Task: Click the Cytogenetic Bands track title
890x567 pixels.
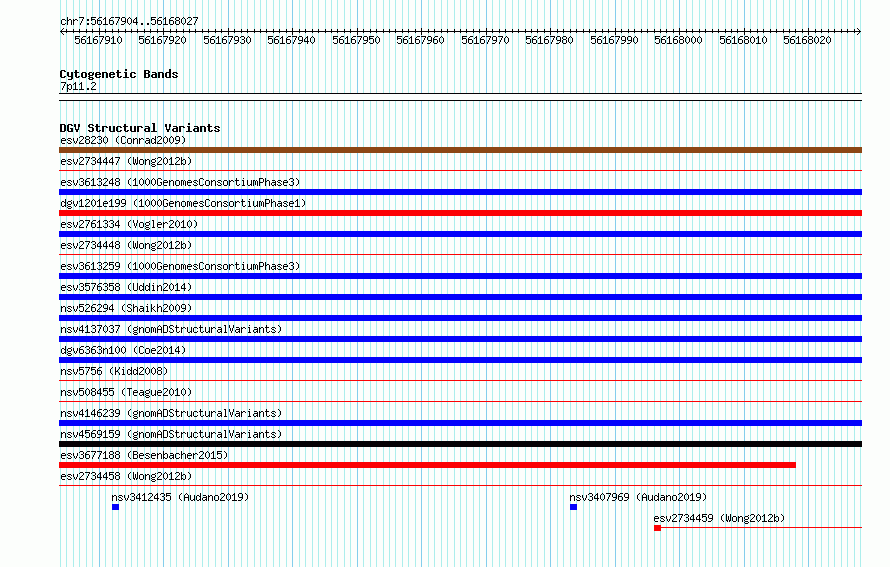Action: tap(119, 74)
